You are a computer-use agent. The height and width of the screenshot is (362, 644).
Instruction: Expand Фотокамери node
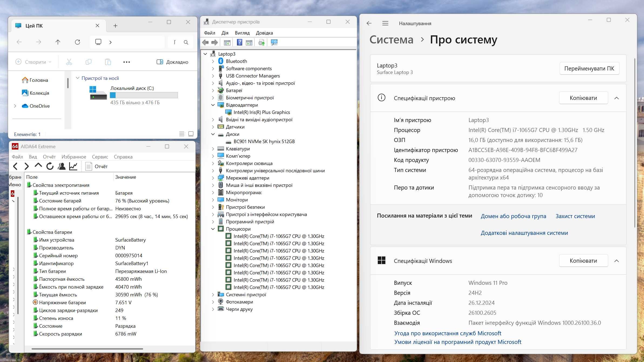pyautogui.click(x=213, y=302)
